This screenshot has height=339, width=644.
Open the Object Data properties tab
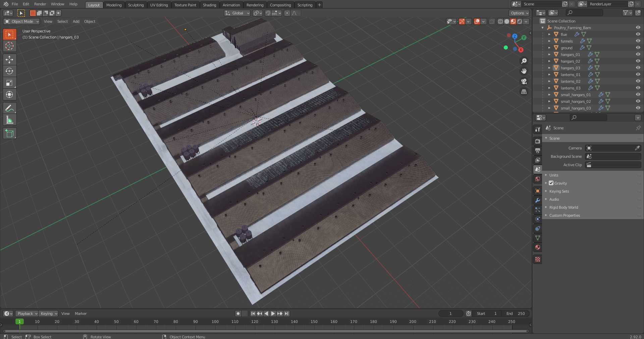(538, 238)
